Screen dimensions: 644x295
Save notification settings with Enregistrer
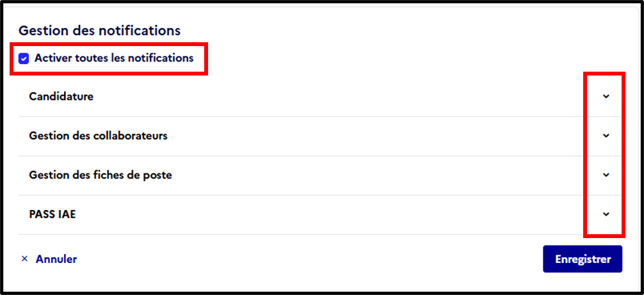point(583,259)
